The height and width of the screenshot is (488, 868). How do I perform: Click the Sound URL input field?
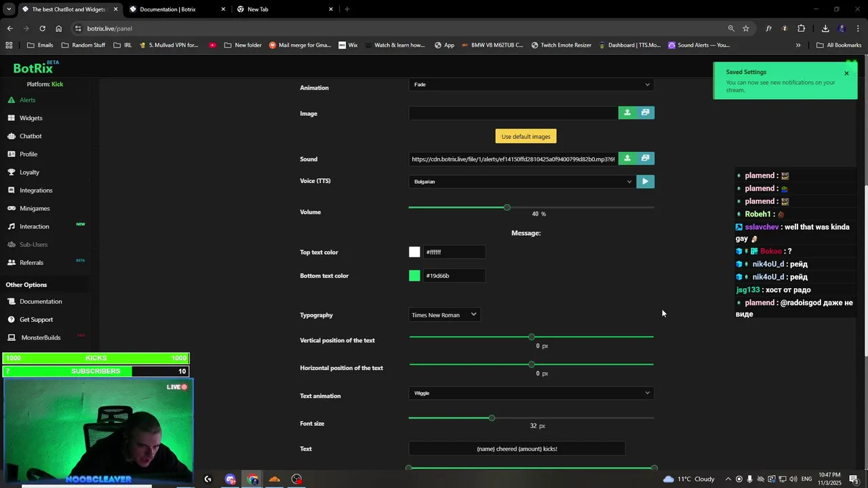coord(513,159)
